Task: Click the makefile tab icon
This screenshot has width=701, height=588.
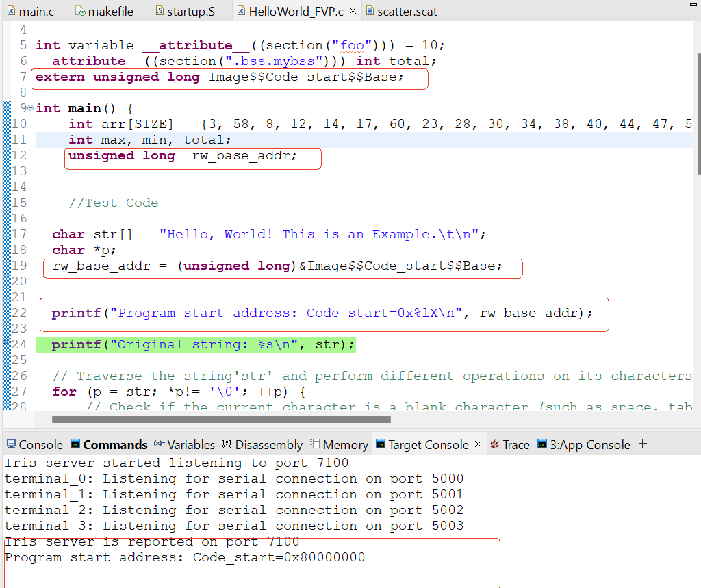Action: pos(80,12)
